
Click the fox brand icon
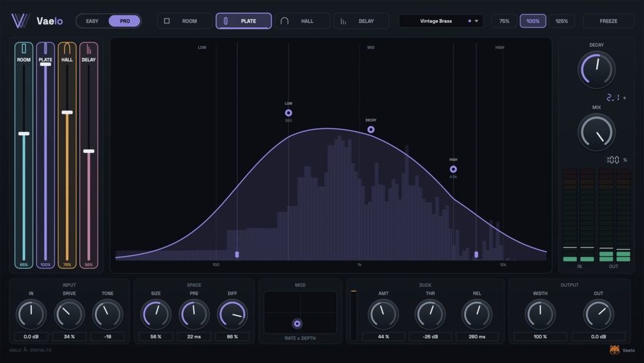[x=614, y=350]
